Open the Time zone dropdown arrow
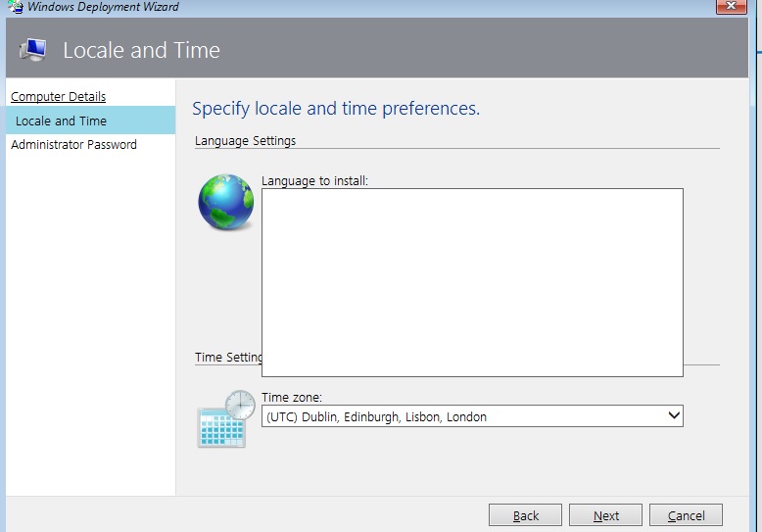Image resolution: width=762 pixels, height=532 pixels. (x=674, y=415)
